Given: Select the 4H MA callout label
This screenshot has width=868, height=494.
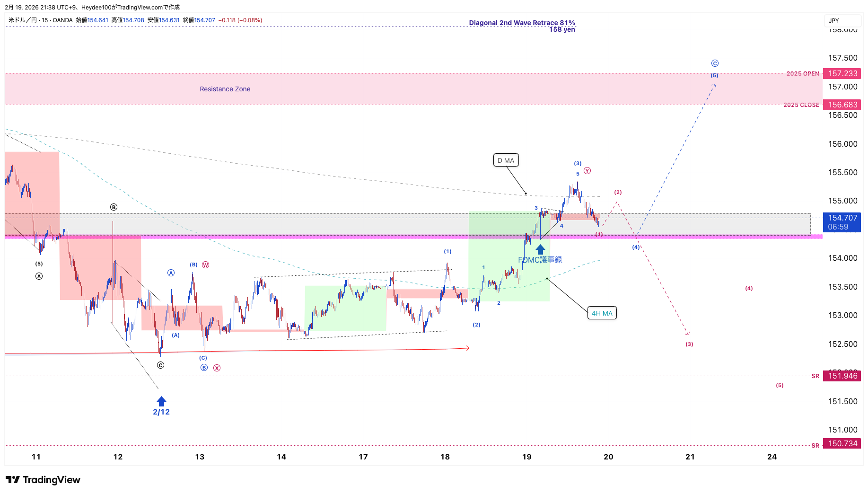Looking at the screenshot, I should coord(602,313).
